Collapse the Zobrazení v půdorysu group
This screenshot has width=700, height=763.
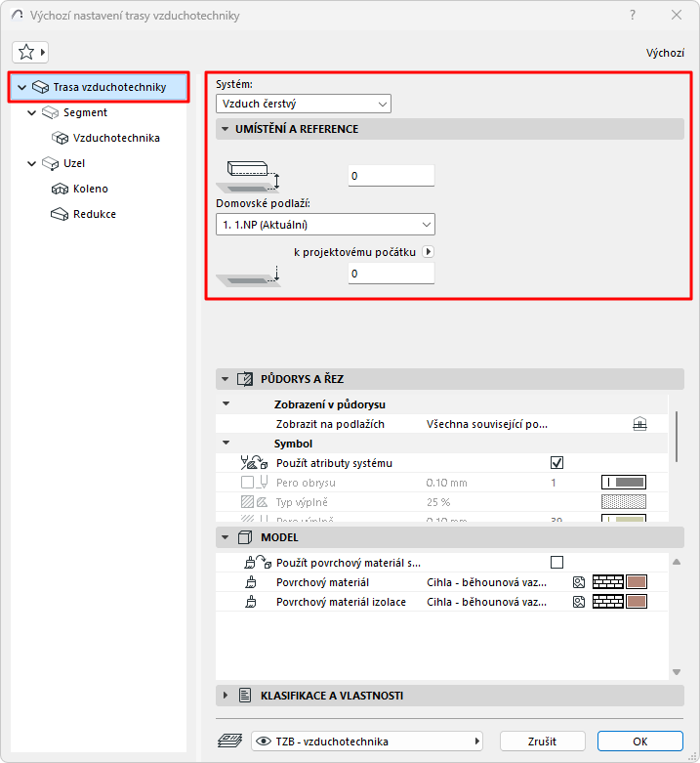click(226, 403)
